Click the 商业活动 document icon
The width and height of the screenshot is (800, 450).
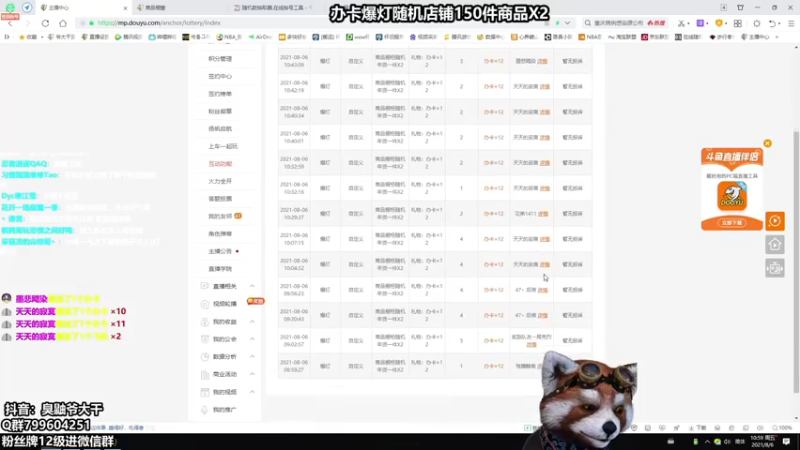point(205,374)
